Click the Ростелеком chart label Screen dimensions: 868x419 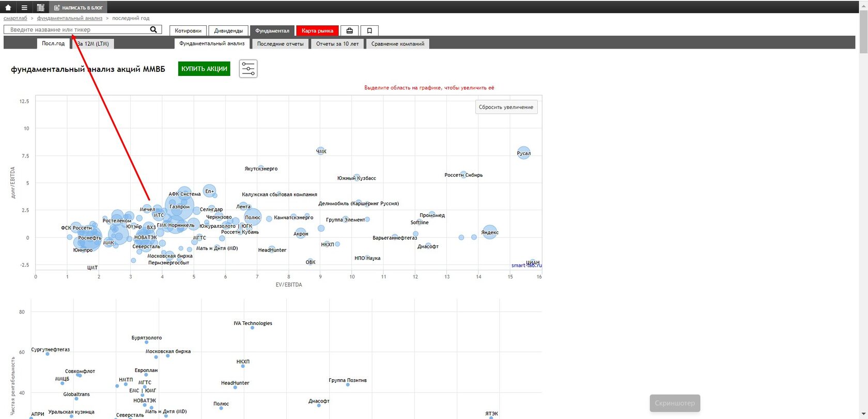[x=117, y=221]
